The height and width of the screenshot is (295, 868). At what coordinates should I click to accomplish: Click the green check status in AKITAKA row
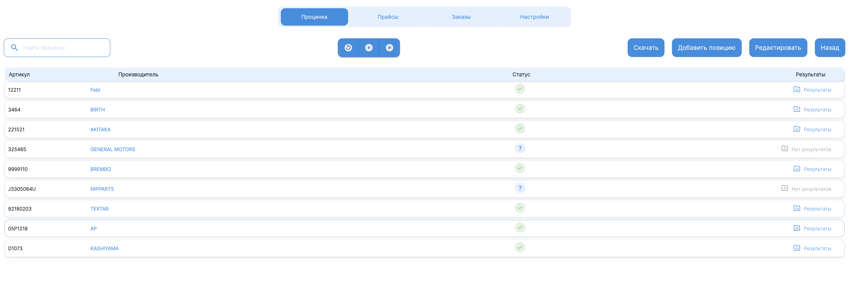tap(520, 129)
